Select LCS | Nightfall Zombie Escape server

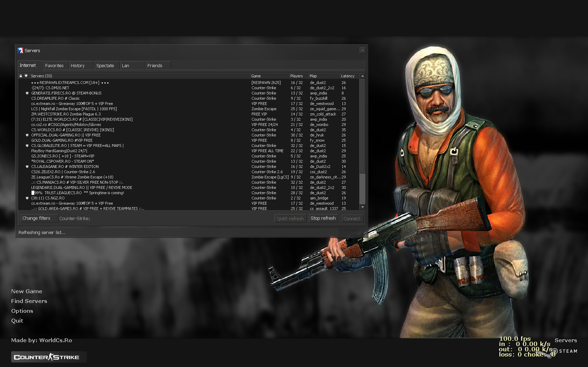pyautogui.click(x=189, y=109)
